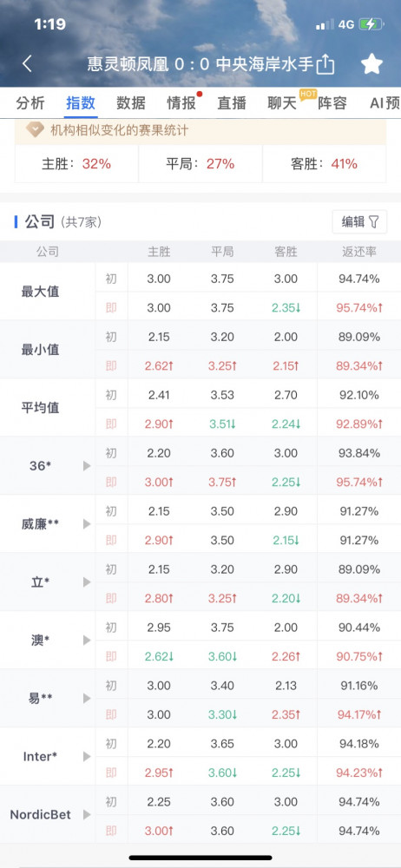Tap 平均值 current draw odds 3.51↓

(x=223, y=424)
